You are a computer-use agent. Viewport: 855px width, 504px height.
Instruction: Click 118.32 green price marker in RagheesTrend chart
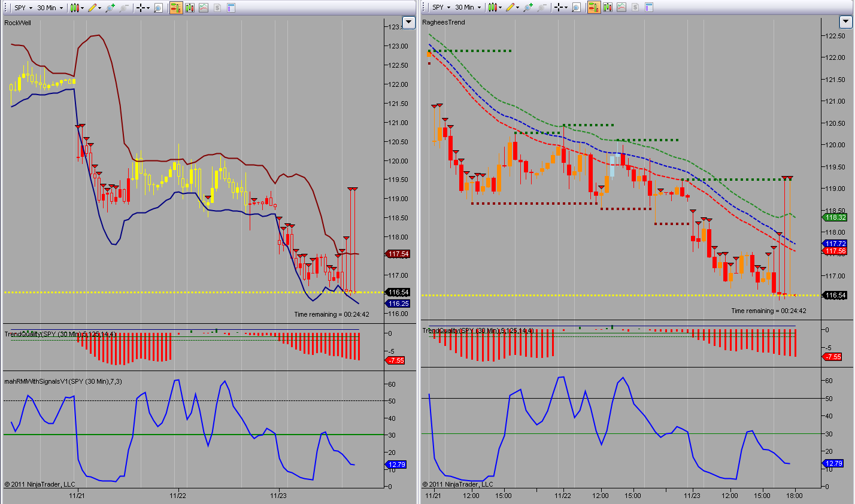pyautogui.click(x=835, y=217)
